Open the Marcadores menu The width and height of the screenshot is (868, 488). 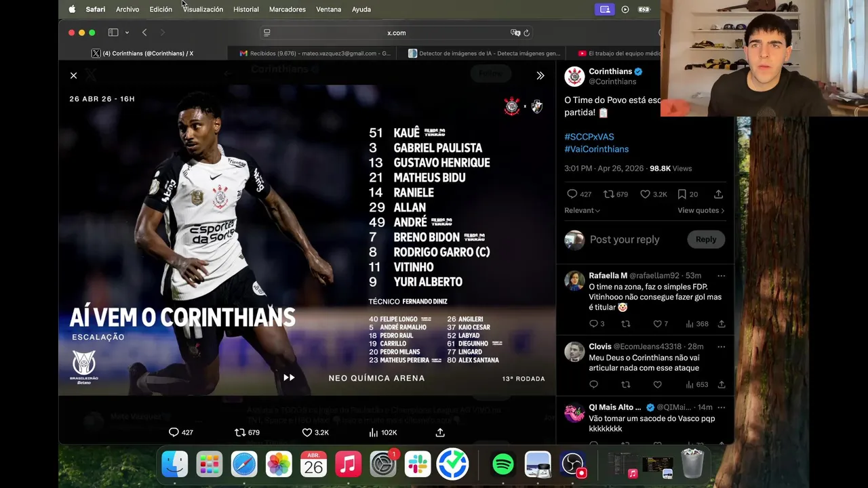click(x=288, y=9)
